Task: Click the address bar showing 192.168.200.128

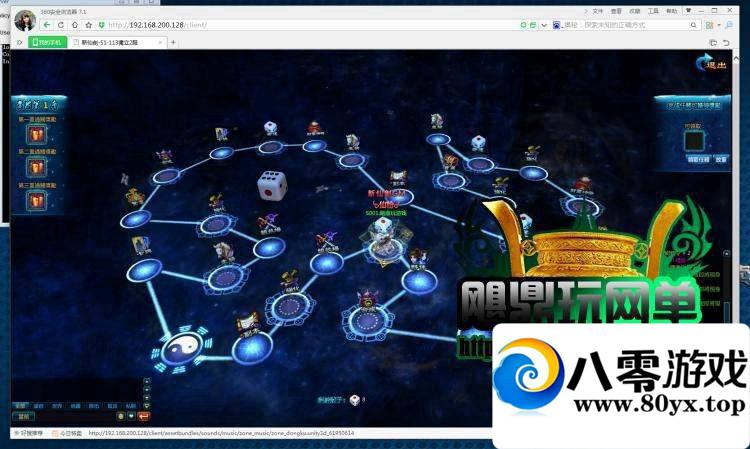Action: (311, 25)
